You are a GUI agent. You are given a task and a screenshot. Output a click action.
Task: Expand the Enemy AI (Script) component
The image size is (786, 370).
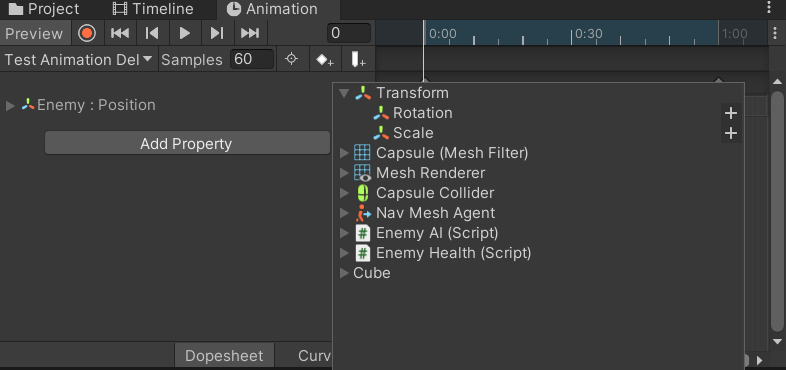pos(344,233)
